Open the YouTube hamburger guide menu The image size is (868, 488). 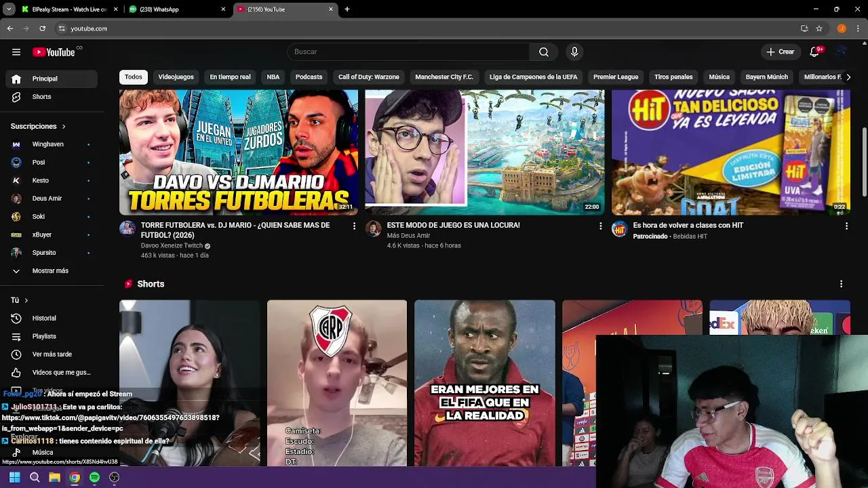16,52
